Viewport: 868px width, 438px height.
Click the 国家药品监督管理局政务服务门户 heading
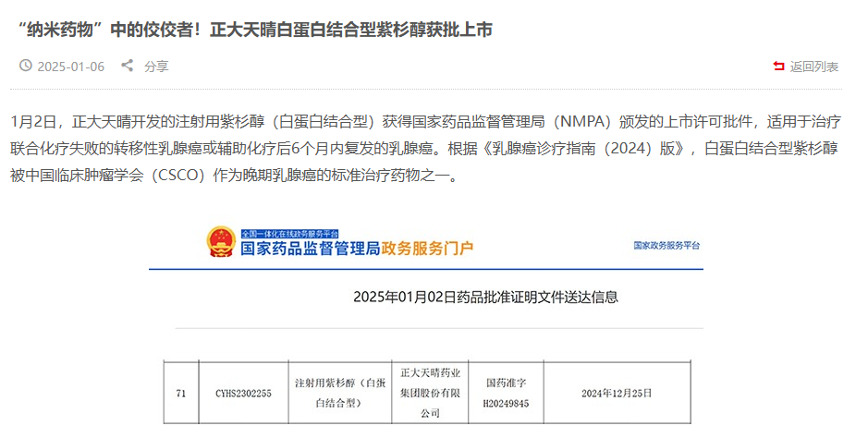point(357,249)
